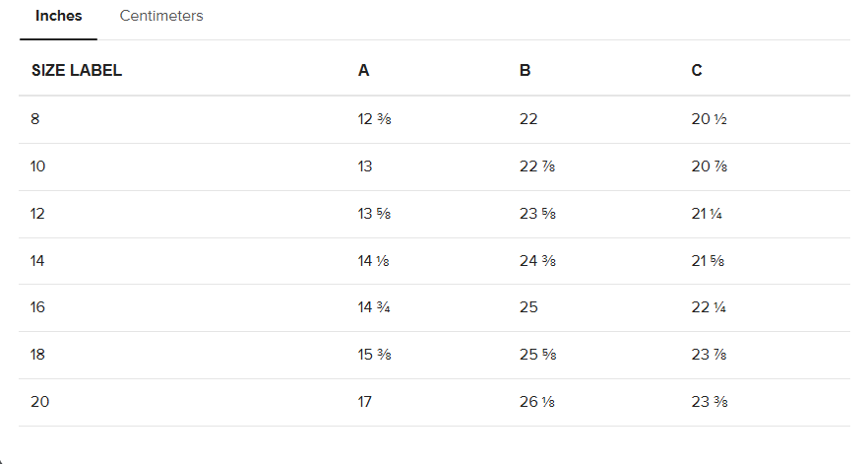Click the A column header

click(x=363, y=70)
